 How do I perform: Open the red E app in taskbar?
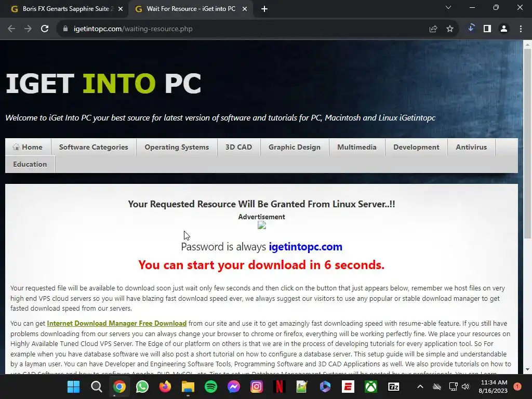348,387
